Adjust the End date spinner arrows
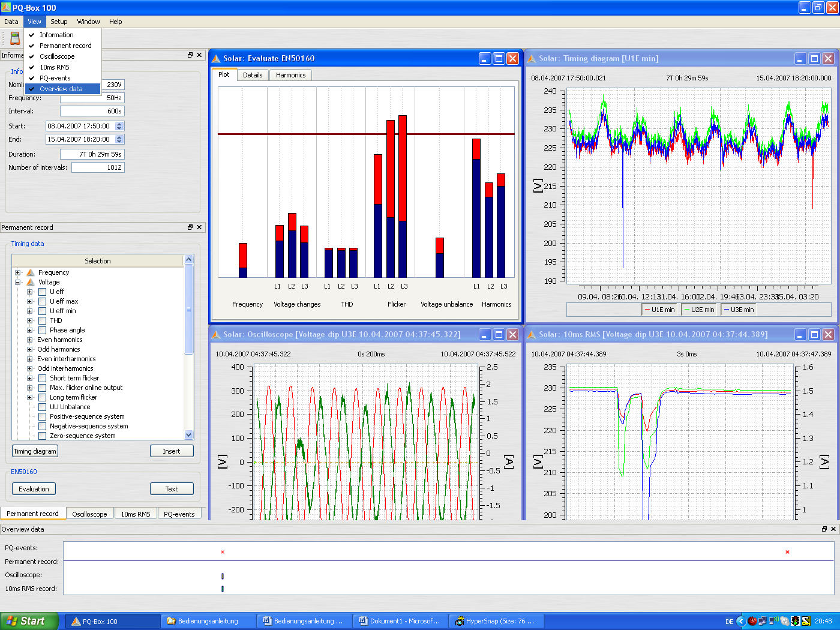 pyautogui.click(x=119, y=139)
